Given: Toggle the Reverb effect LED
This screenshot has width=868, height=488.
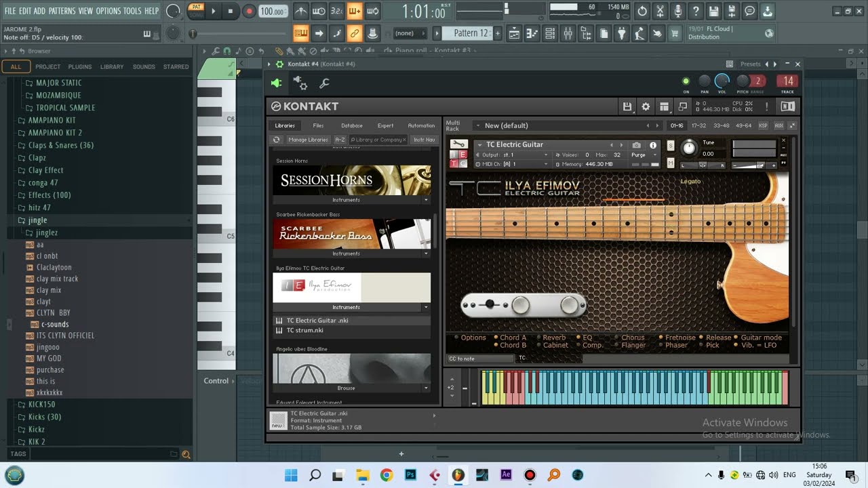Looking at the screenshot, I should click(539, 338).
